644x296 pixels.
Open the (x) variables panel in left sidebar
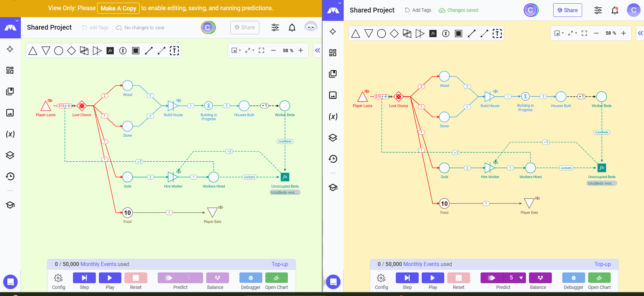coord(10,134)
